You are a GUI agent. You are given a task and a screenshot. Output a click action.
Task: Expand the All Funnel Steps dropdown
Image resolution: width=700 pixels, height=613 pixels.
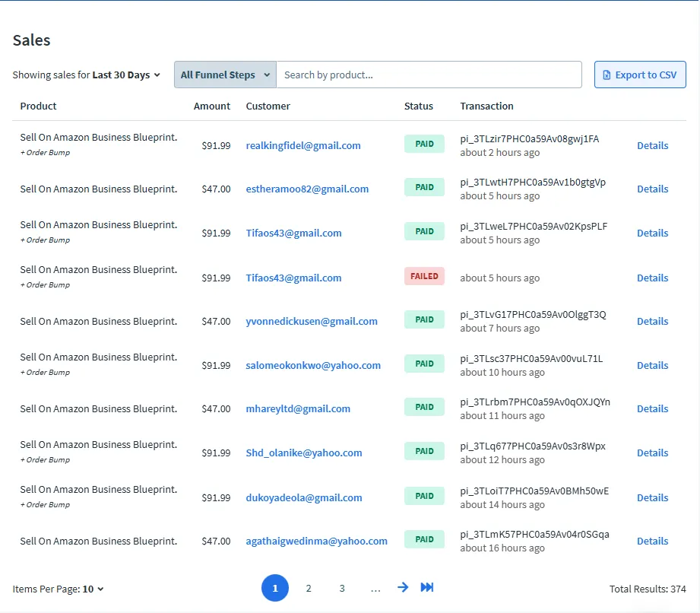click(x=225, y=75)
